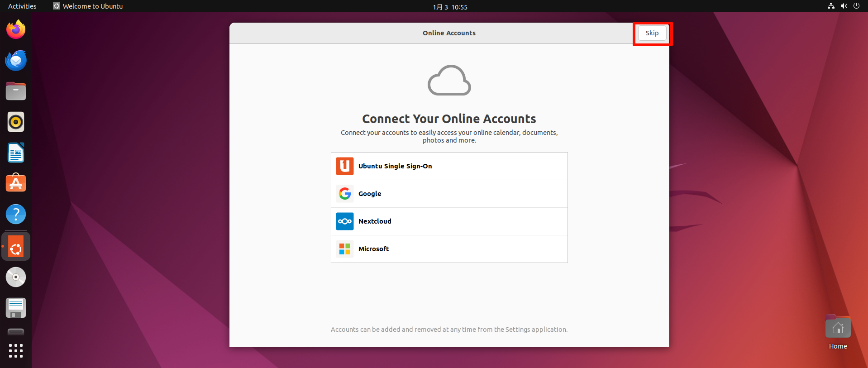868x368 pixels.
Task: Click the network status icon
Action: click(x=831, y=6)
